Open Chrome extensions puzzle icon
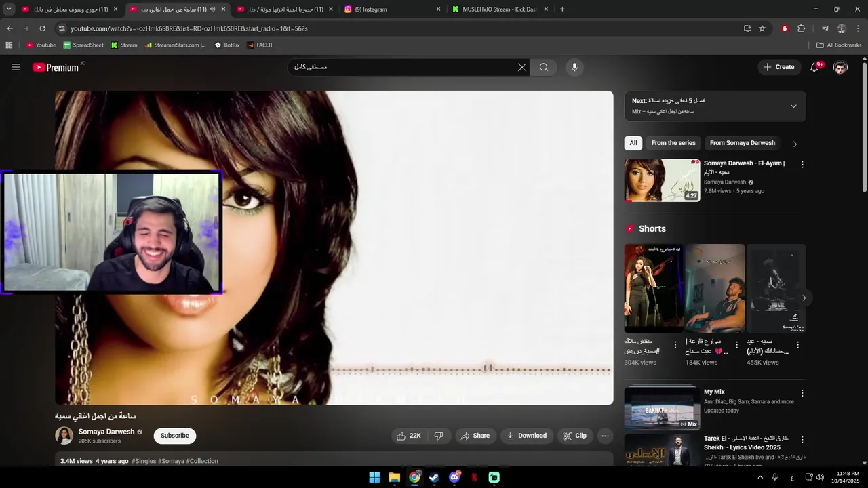The height and width of the screenshot is (488, 868). pos(802,28)
